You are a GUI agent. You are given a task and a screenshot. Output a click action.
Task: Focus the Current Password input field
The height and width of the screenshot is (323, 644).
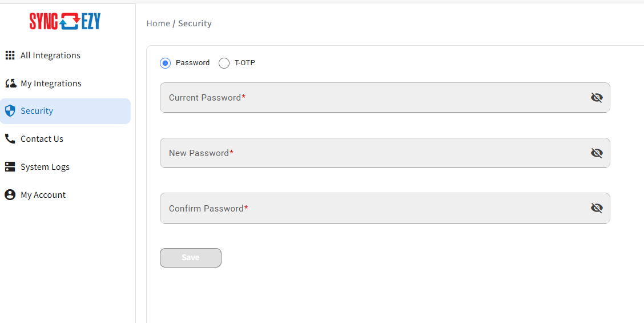pyautogui.click(x=385, y=98)
